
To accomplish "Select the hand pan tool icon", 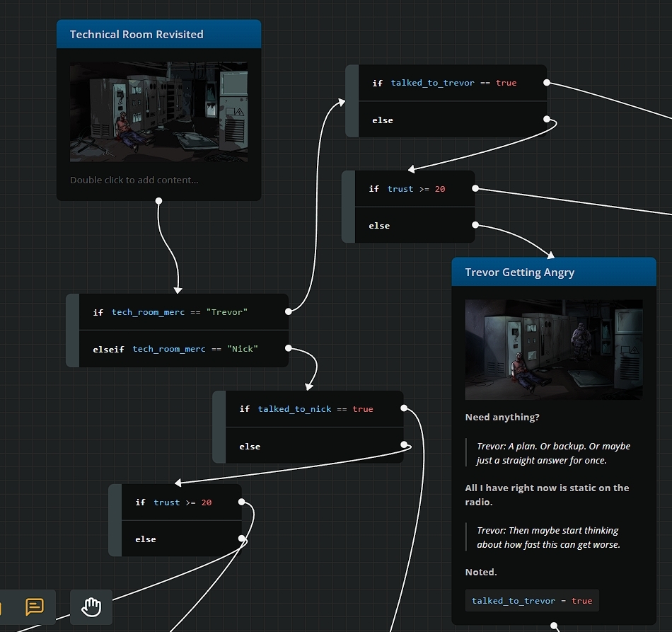I will (91, 607).
